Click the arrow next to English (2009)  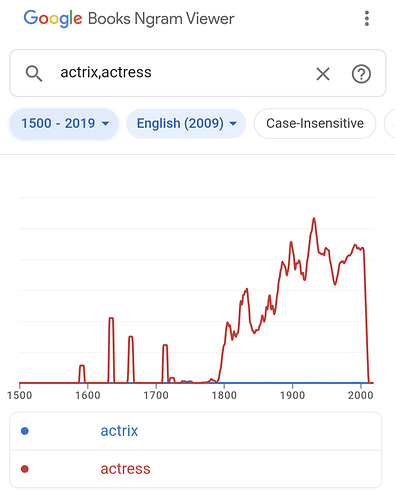tap(233, 124)
